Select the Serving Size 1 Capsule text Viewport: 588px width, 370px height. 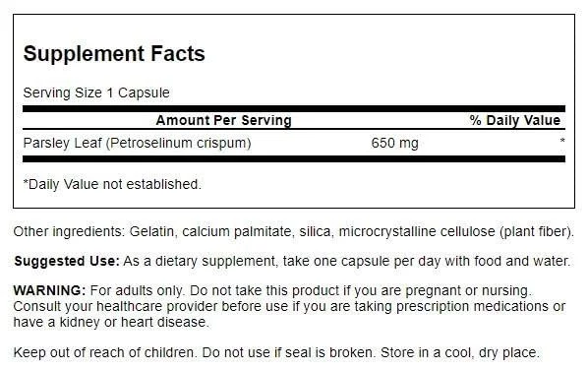(96, 92)
